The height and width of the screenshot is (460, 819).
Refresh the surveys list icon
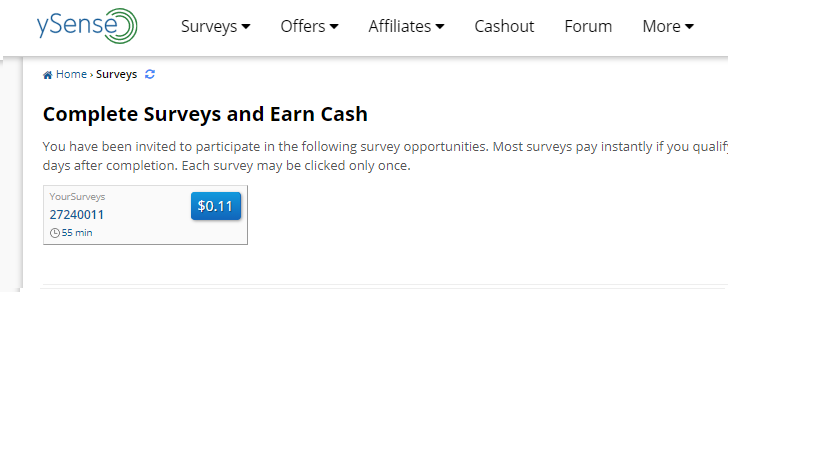coord(150,74)
